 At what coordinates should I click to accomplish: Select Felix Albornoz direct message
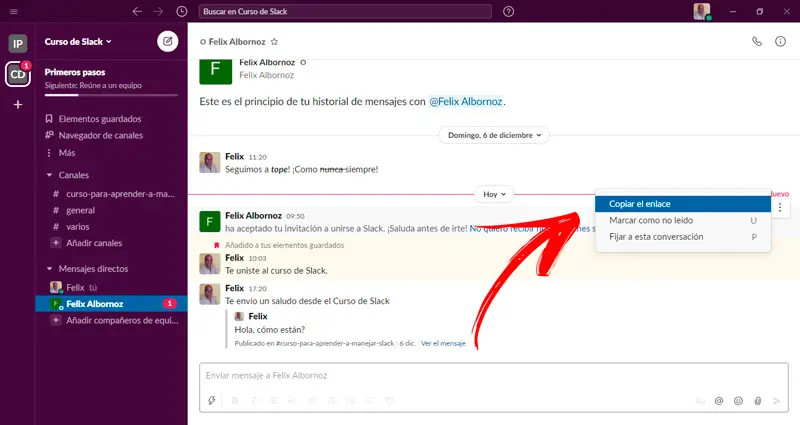click(x=111, y=304)
